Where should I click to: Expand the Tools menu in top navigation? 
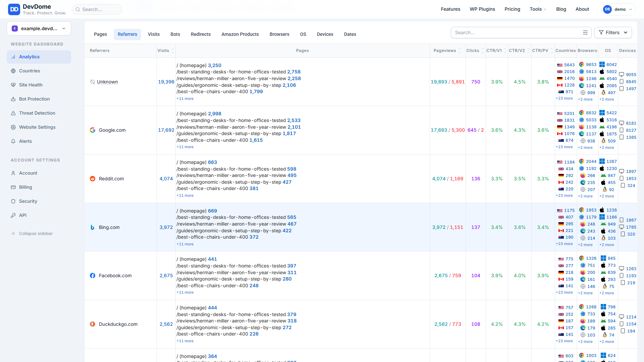538,9
